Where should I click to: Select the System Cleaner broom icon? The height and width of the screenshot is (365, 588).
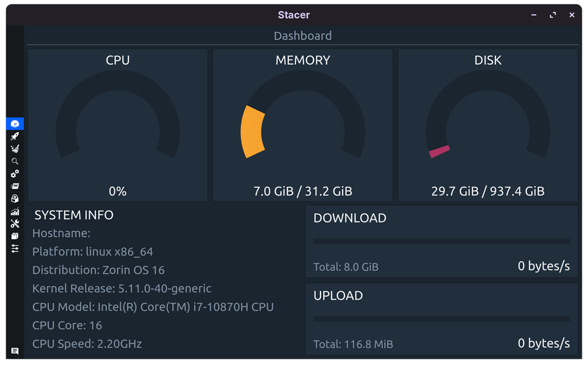coord(14,149)
